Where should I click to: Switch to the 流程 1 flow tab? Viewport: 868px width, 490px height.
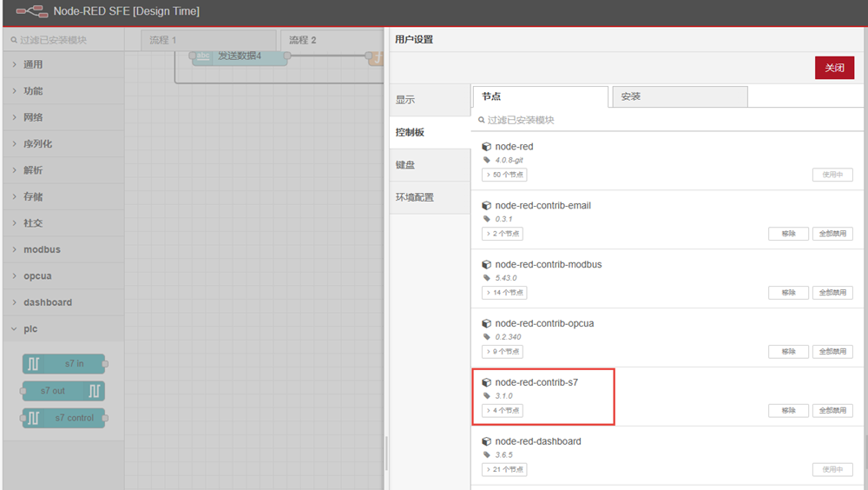pyautogui.click(x=208, y=40)
